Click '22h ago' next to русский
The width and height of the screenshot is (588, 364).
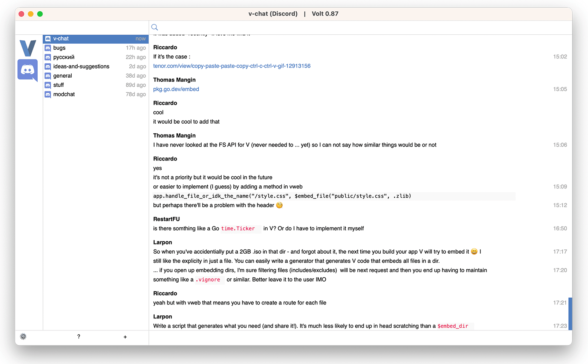point(136,57)
